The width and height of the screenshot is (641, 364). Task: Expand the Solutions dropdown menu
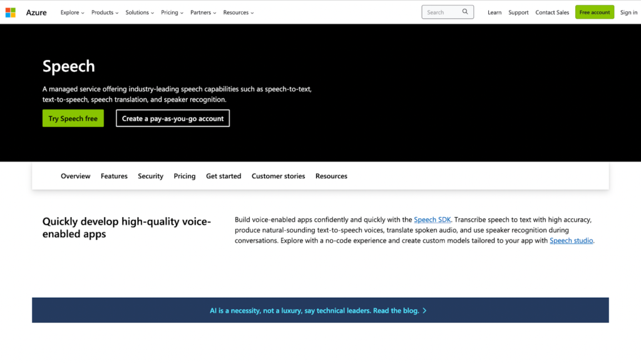tap(140, 13)
